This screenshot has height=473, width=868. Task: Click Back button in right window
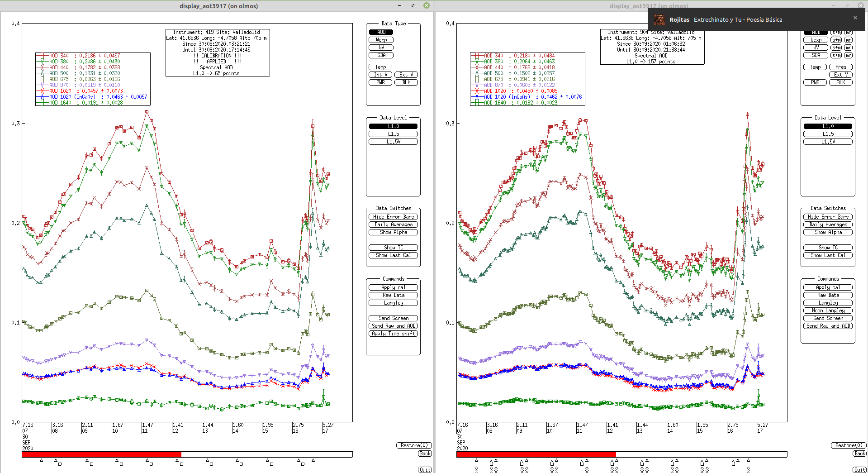(859, 454)
